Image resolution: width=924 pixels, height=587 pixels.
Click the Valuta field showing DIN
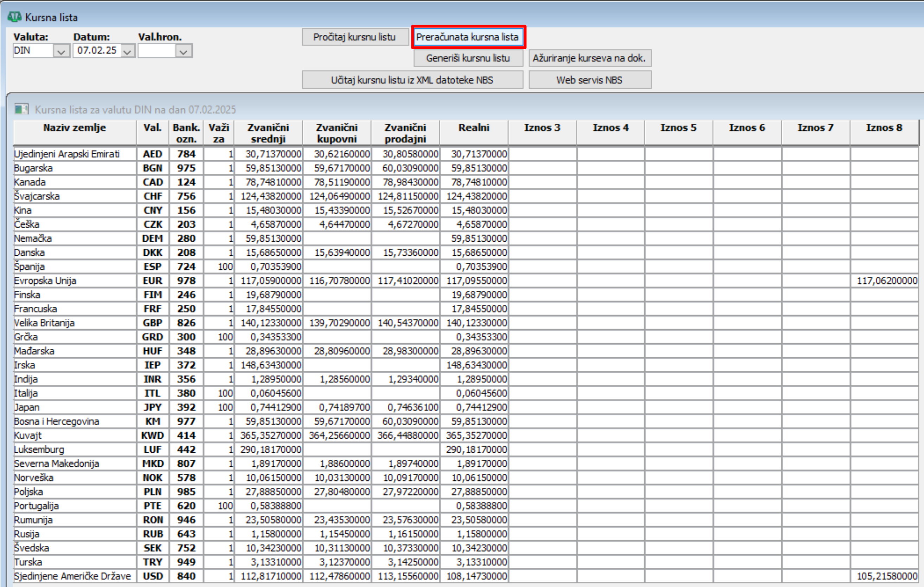click(33, 51)
